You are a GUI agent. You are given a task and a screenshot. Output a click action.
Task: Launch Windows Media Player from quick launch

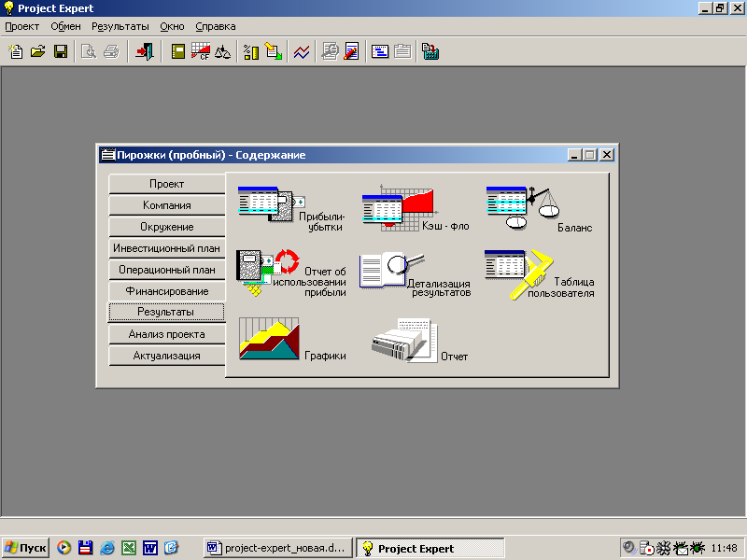tap(63, 548)
